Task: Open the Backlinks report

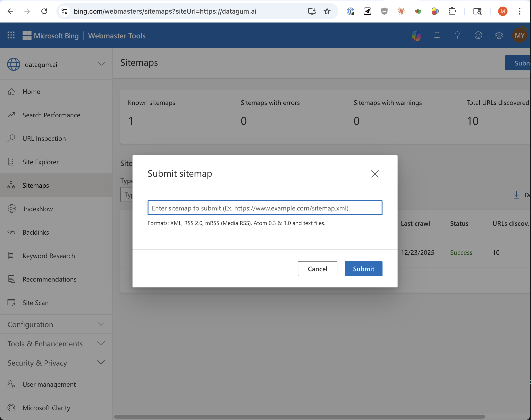Action: (36, 232)
